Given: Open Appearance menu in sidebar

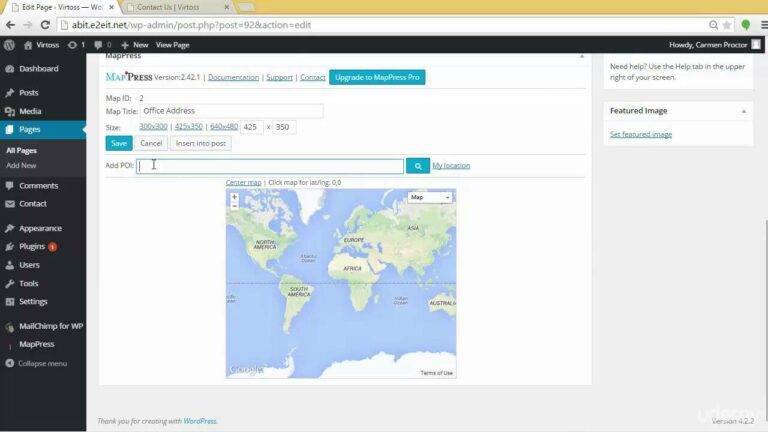Looking at the screenshot, I should pyautogui.click(x=40, y=228).
